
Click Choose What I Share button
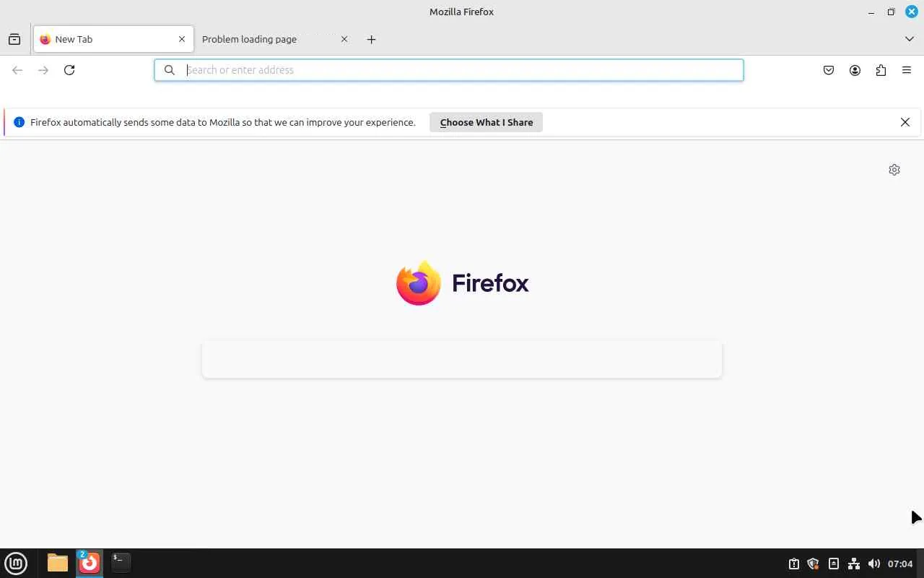pyautogui.click(x=487, y=122)
